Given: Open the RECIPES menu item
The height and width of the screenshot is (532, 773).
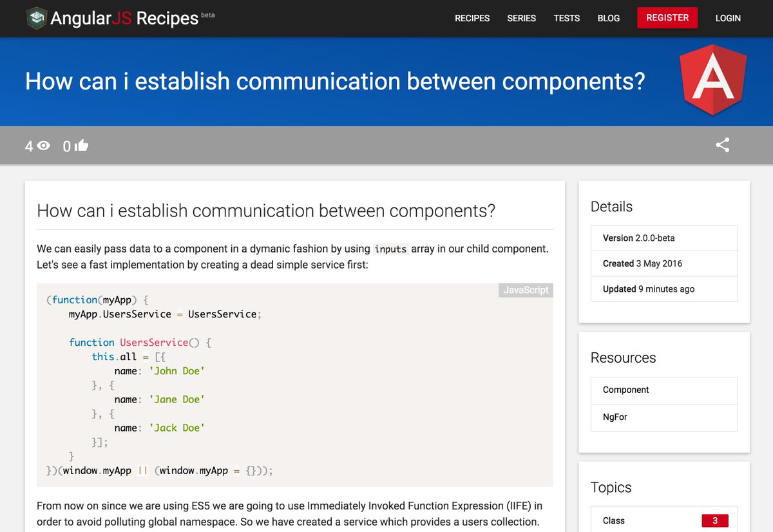Looking at the screenshot, I should [x=472, y=18].
